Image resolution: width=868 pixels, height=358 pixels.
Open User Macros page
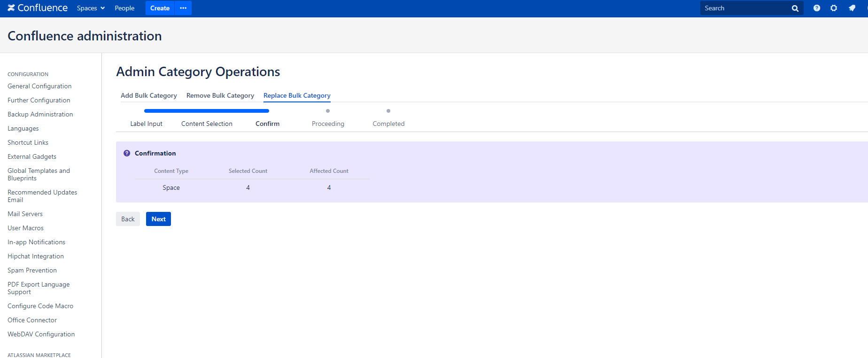point(25,228)
